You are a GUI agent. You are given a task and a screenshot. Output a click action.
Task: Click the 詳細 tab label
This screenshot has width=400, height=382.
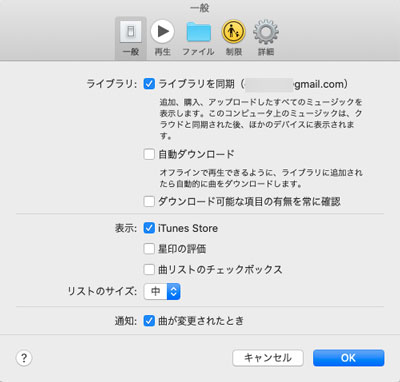(x=266, y=52)
